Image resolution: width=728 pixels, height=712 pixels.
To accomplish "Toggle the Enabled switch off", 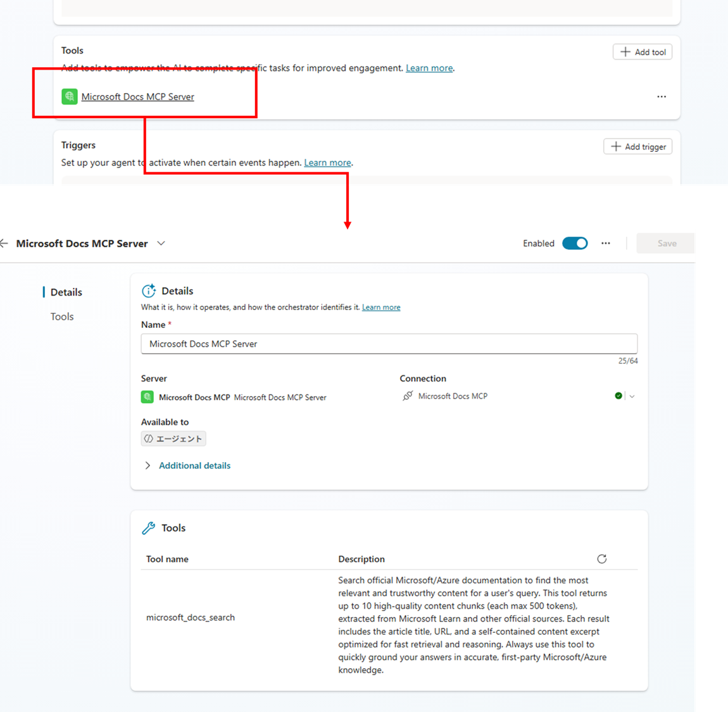I will [x=575, y=243].
